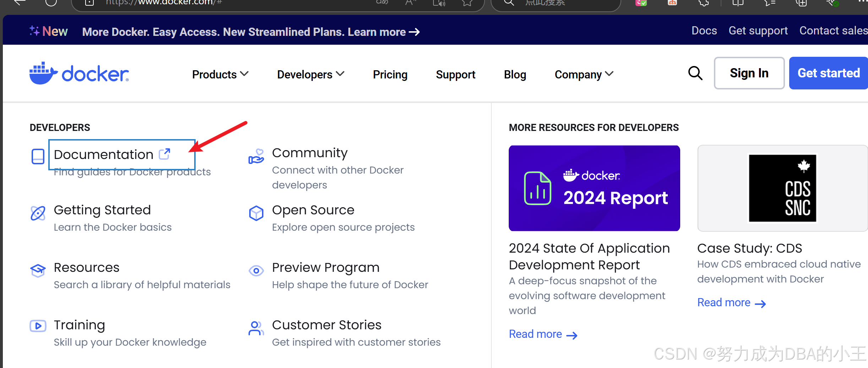The width and height of the screenshot is (868, 368).
Task: Open the Documentation link
Action: click(104, 154)
